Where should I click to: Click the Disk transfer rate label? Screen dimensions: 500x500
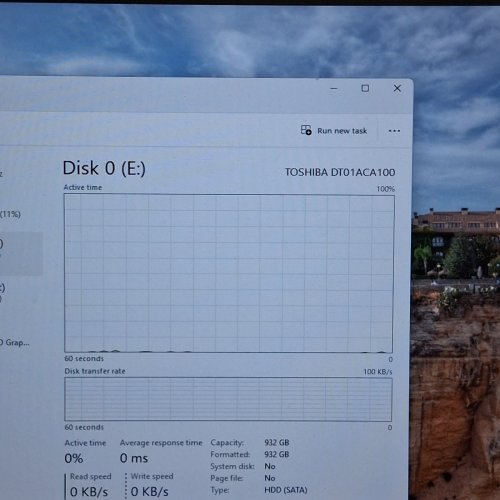point(95,371)
